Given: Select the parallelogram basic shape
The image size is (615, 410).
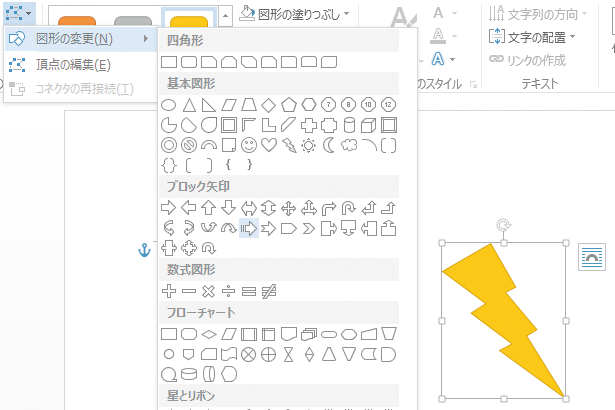Looking at the screenshot, I should click(229, 105).
